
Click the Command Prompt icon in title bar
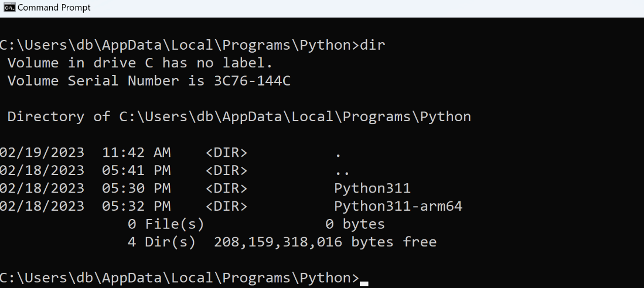point(9,8)
